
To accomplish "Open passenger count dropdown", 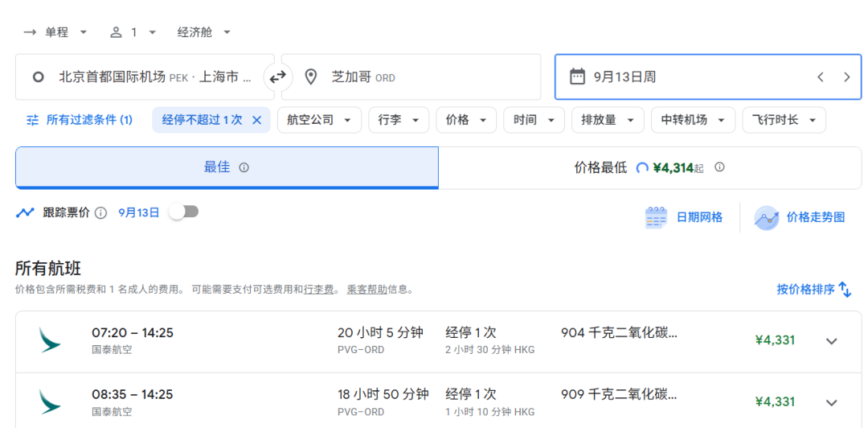I will pyautogui.click(x=133, y=32).
